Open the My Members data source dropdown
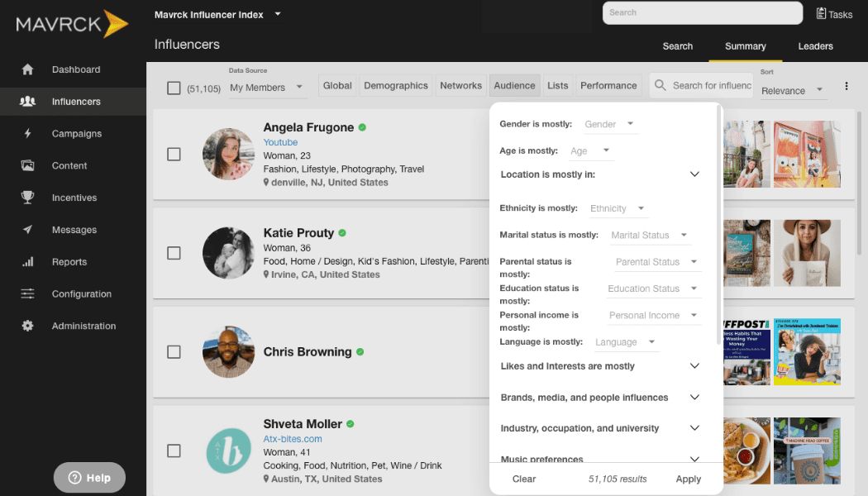 click(267, 88)
